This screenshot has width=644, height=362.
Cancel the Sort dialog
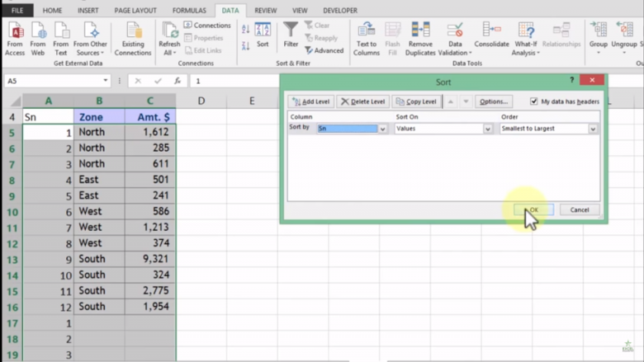(580, 210)
